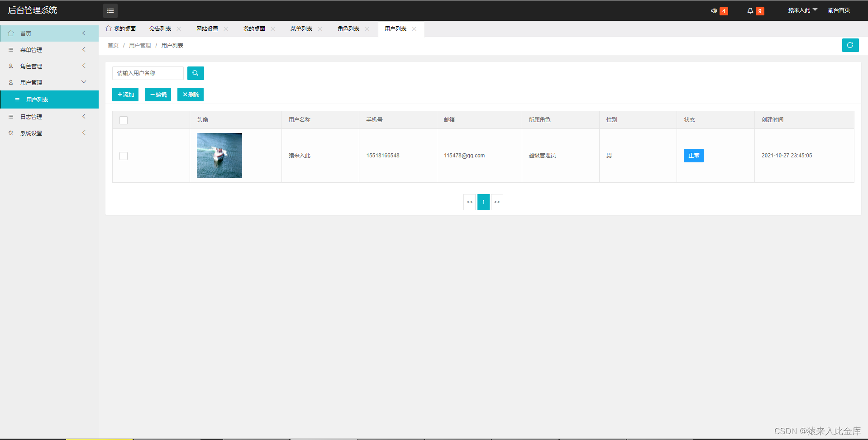Open the 系统设置 system settings icon
Screen dimensions: 868x440
[x=11, y=132]
